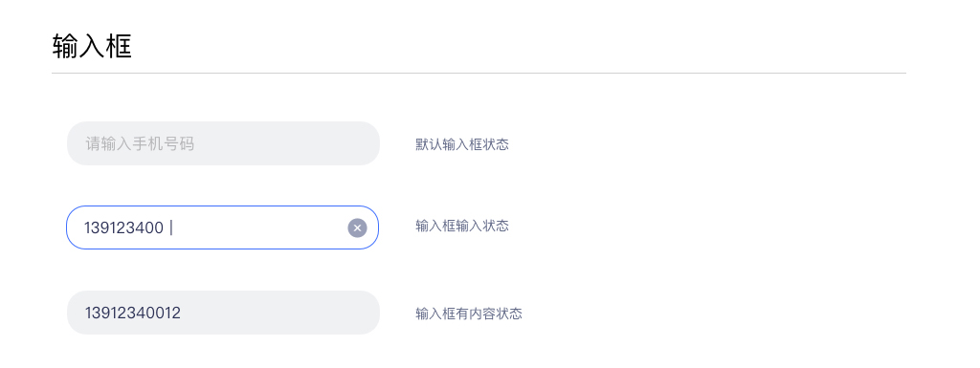
Task: Focus the empty 请输入手机号码 input field
Action: [x=223, y=143]
